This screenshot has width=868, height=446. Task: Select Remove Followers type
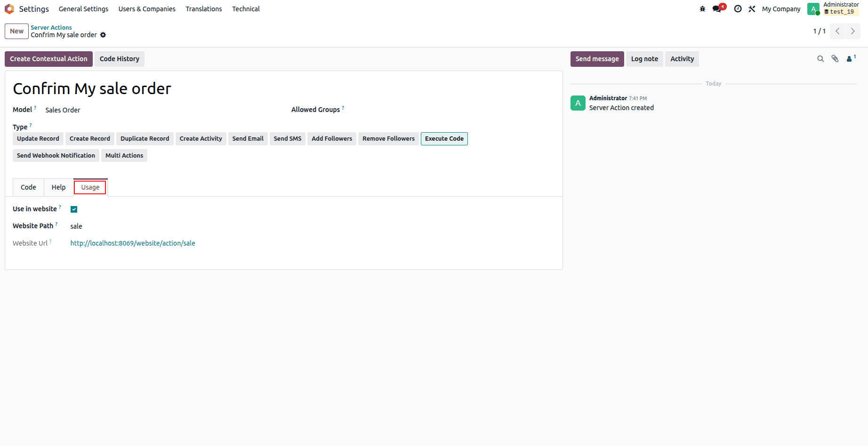click(389, 139)
